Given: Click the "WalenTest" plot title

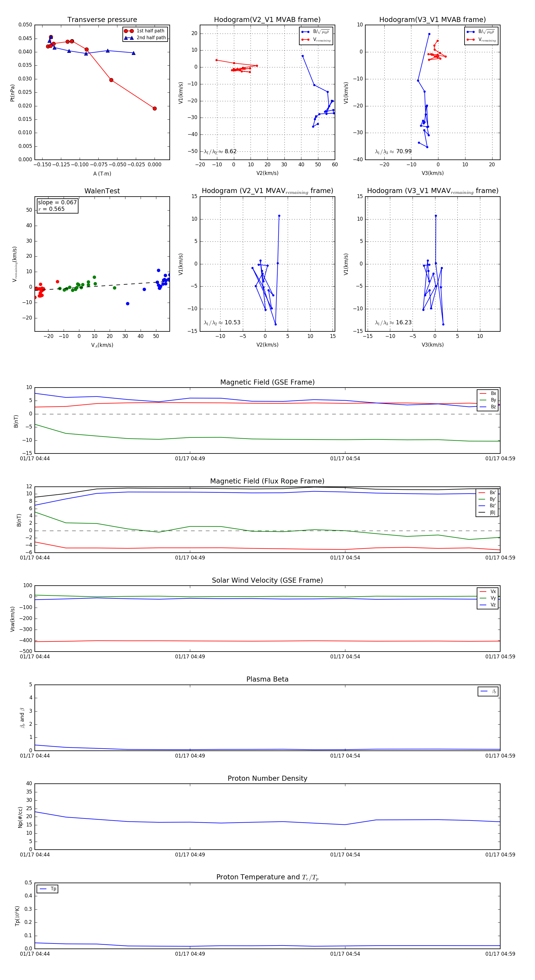Looking at the screenshot, I should point(102,191).
